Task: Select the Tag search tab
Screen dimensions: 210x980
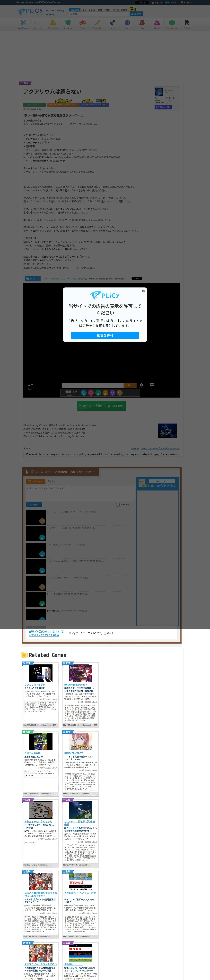Action: [x=84, y=10]
